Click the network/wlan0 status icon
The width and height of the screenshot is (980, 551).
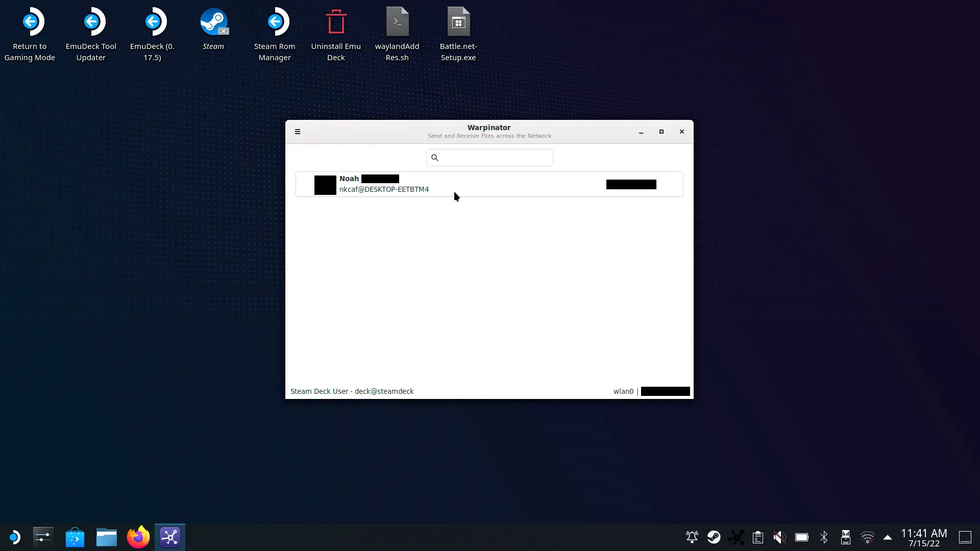click(x=868, y=537)
